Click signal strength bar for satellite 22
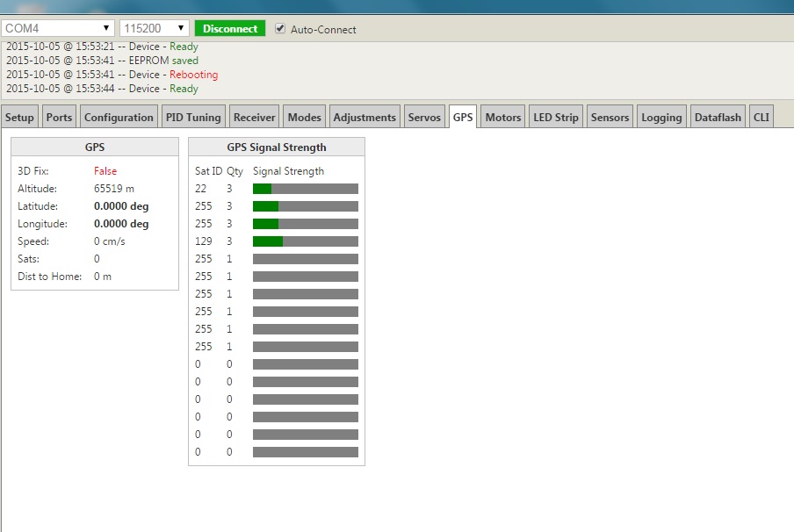 coord(305,189)
